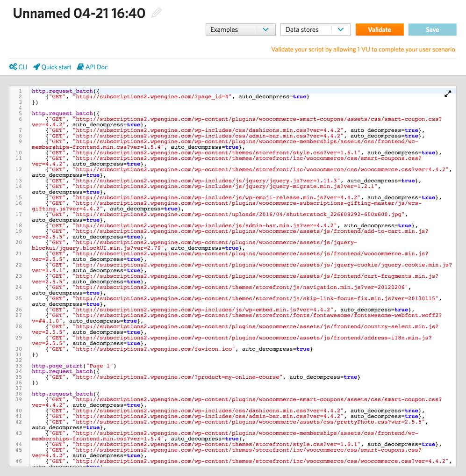The height and width of the screenshot is (476, 466).
Task: Click the chevron on the Data stores selector
Action: 341,29
